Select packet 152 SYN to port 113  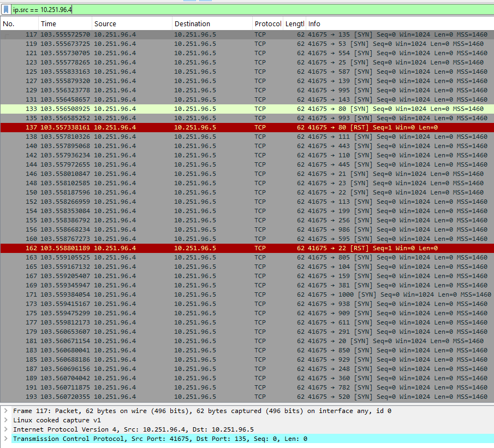click(247, 202)
